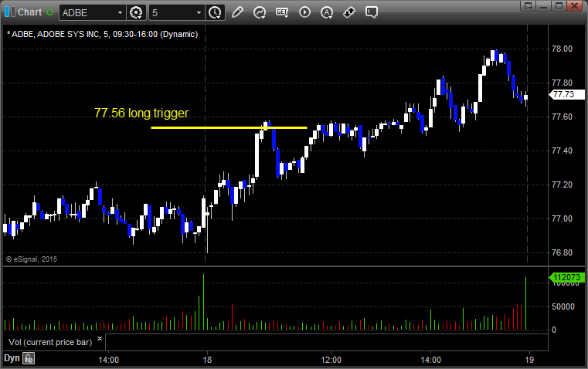588x369 pixels.
Task: Select the pencil drawing tool
Action: pyautogui.click(x=237, y=12)
